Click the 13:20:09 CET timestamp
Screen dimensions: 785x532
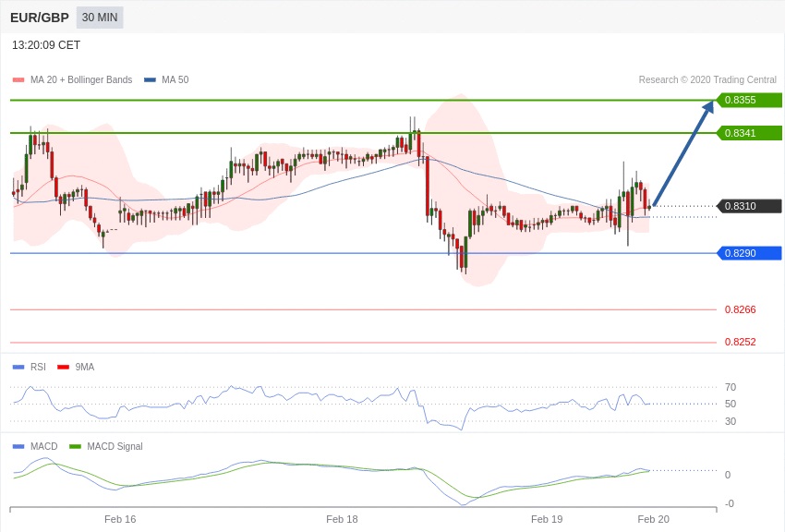click(46, 45)
